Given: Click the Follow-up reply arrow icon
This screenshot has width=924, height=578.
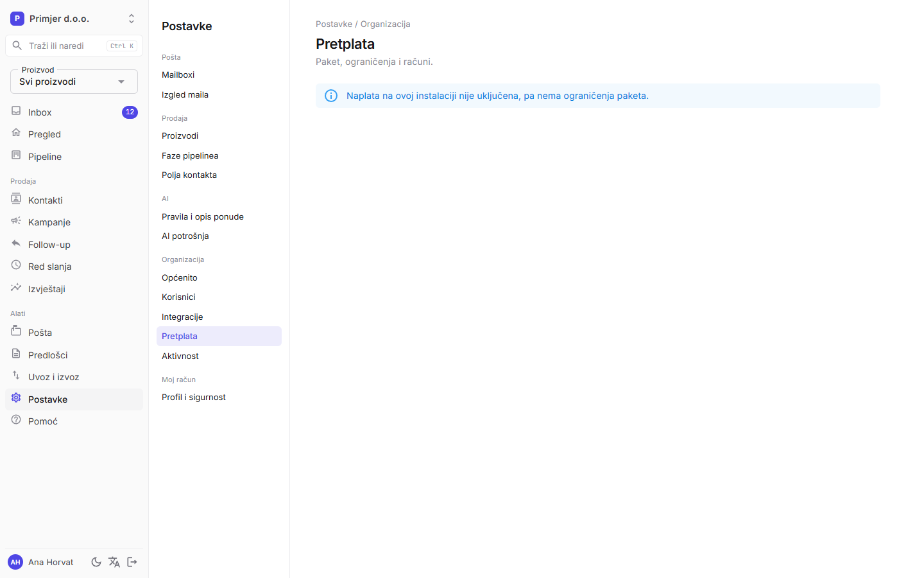Looking at the screenshot, I should (x=16, y=243).
